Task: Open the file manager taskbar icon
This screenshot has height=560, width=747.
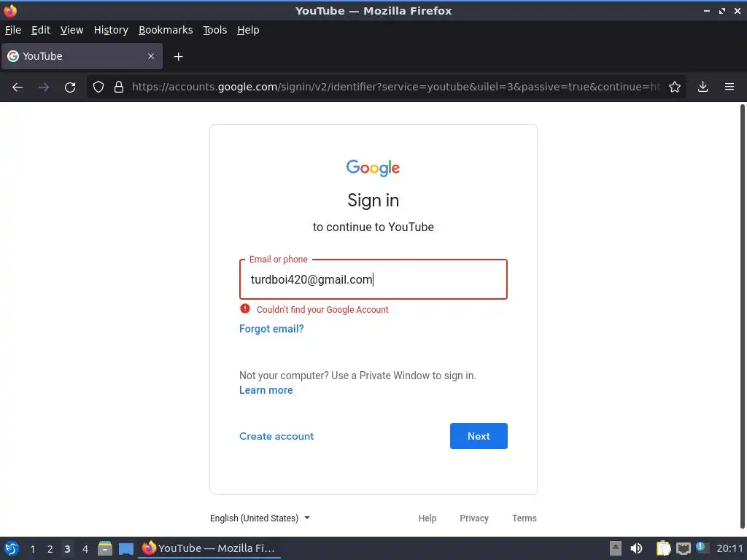Action: (105, 548)
